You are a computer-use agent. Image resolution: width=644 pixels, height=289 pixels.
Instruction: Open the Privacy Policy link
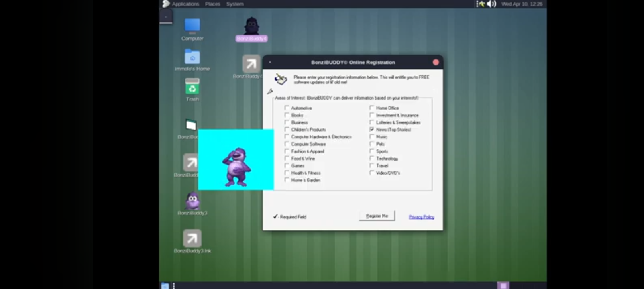[421, 217]
